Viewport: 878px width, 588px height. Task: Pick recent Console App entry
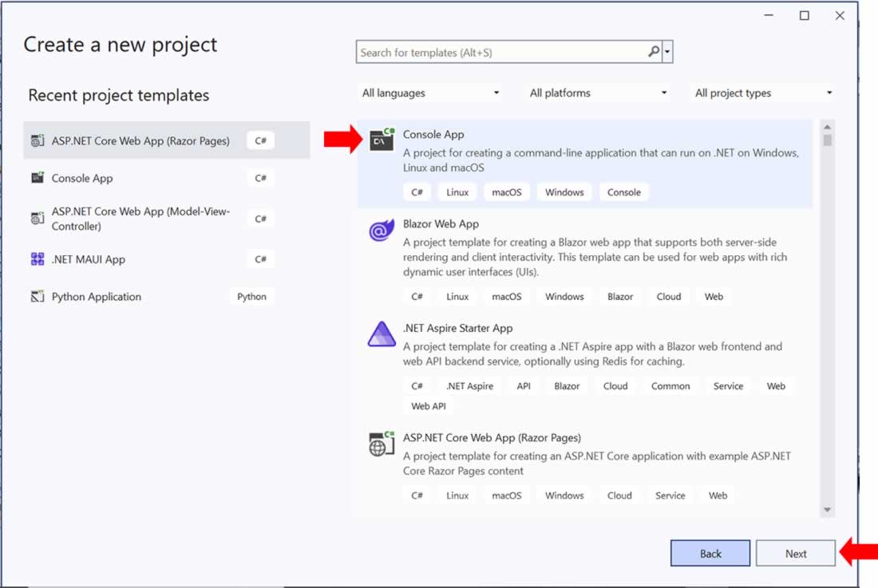(166, 178)
